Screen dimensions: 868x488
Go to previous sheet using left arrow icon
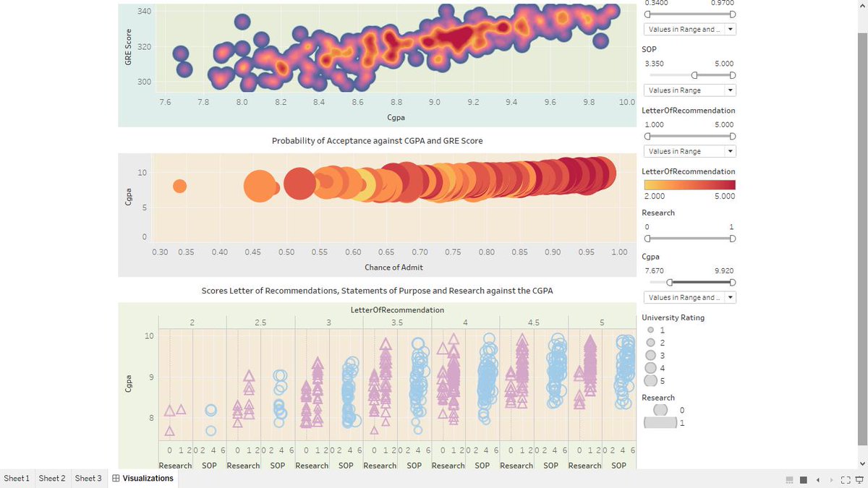tap(818, 480)
